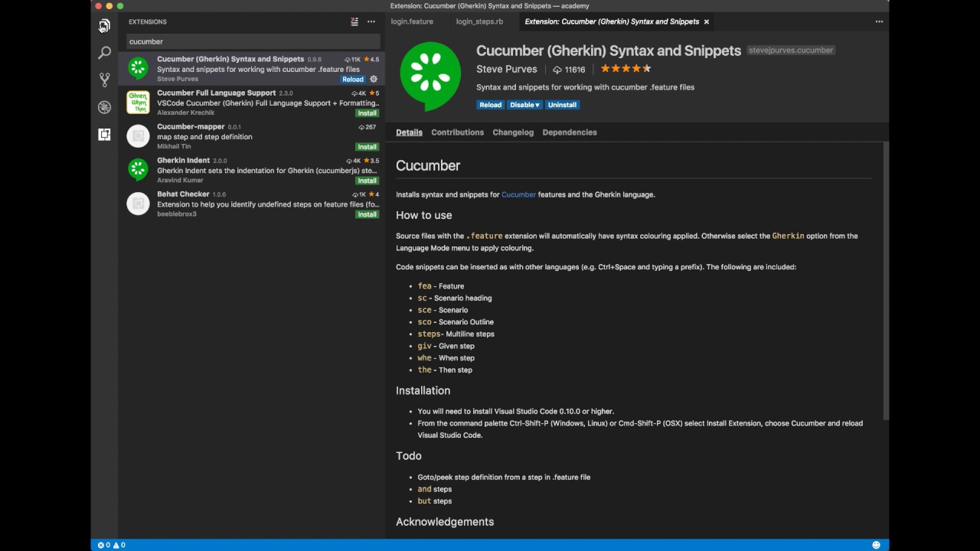
Task: Click the feedback smiley in status bar
Action: 876,545
